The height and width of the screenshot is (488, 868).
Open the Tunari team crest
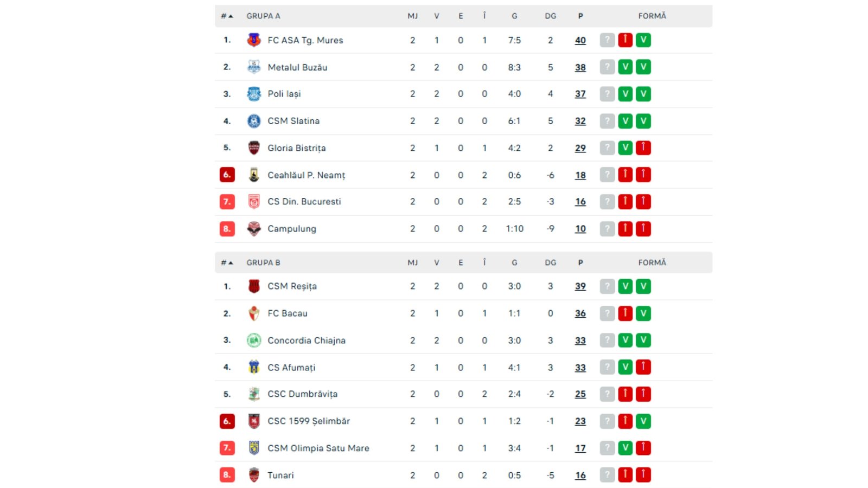coord(253,474)
